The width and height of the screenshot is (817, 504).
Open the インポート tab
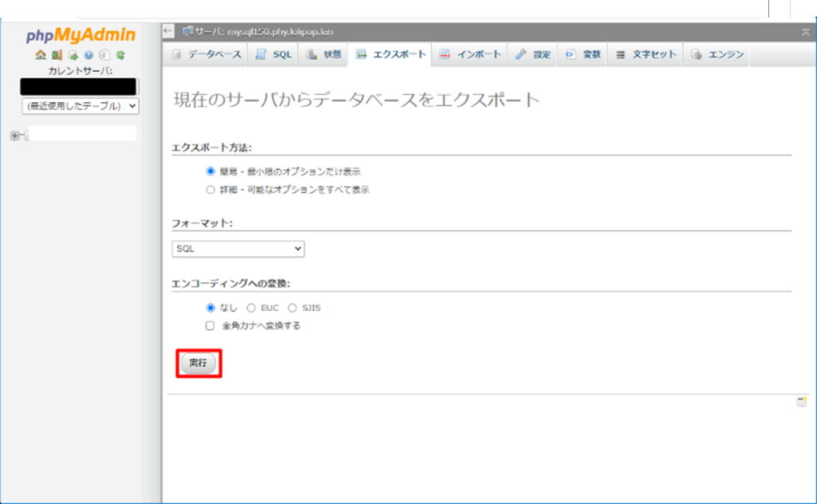pyautogui.click(x=471, y=54)
